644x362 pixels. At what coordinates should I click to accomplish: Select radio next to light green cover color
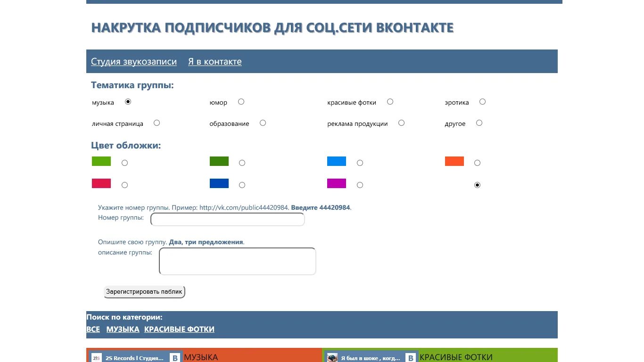[124, 163]
